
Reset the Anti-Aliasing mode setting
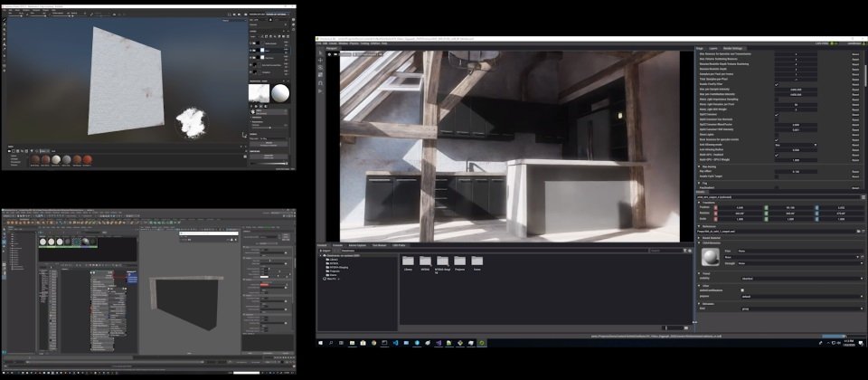coord(855,145)
